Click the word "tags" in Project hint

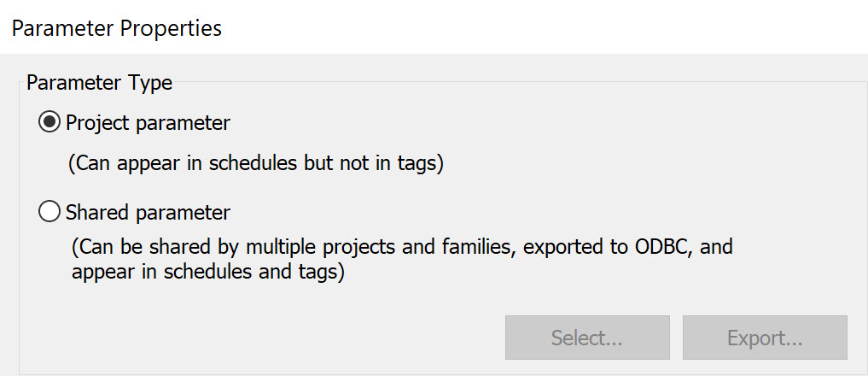pos(417,165)
